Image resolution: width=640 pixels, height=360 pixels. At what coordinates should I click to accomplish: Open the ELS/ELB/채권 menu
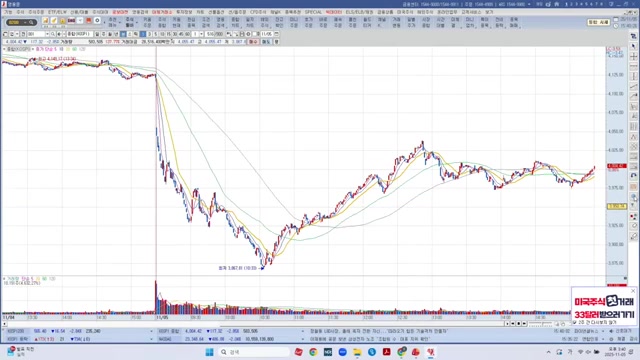click(x=359, y=12)
